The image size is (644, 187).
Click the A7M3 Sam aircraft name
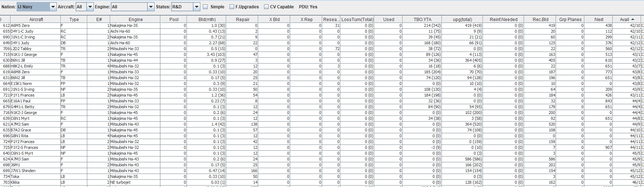[x=20, y=159]
